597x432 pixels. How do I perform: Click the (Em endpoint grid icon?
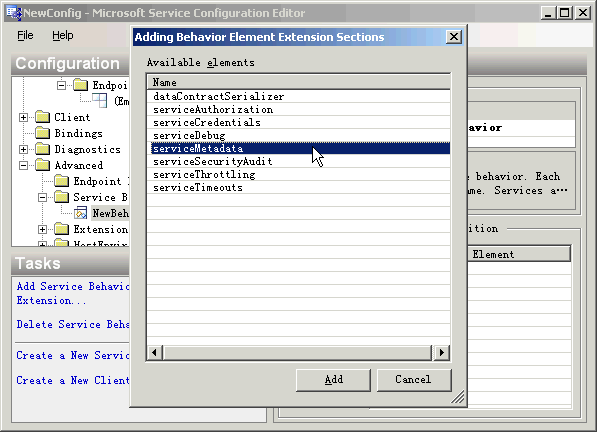click(x=100, y=101)
